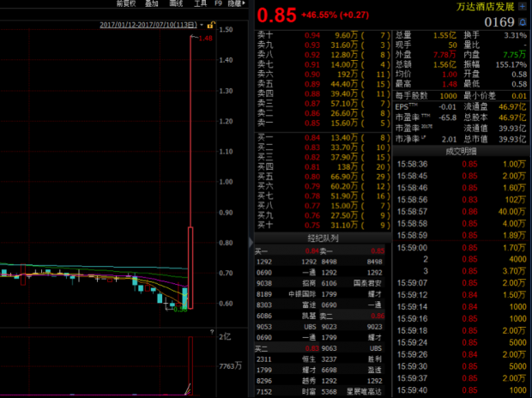
Task: Select the 买四 bid row at 0.81
Action: tap(323, 167)
